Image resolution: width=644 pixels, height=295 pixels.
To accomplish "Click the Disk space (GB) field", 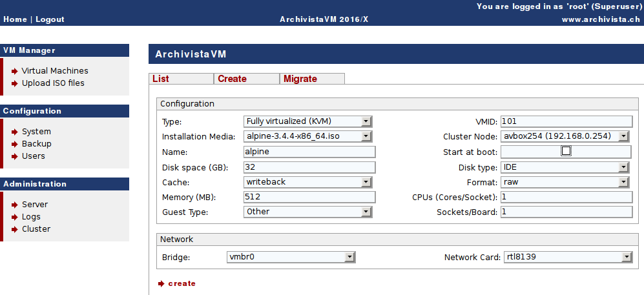I will tap(309, 167).
